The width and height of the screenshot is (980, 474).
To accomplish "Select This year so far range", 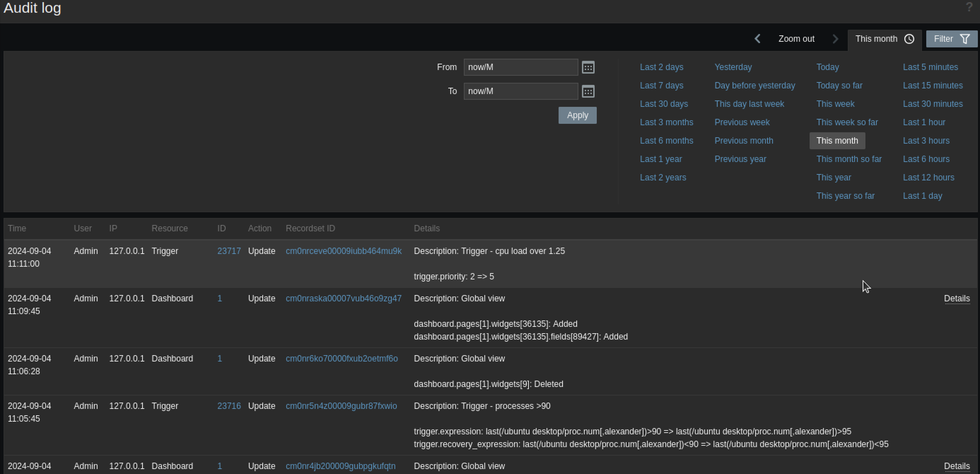I will point(845,196).
